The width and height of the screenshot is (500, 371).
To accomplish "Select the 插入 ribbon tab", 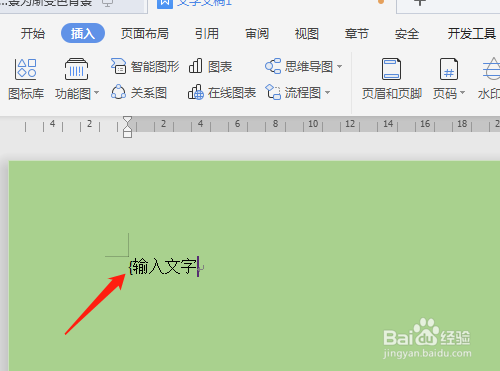I will tap(83, 33).
